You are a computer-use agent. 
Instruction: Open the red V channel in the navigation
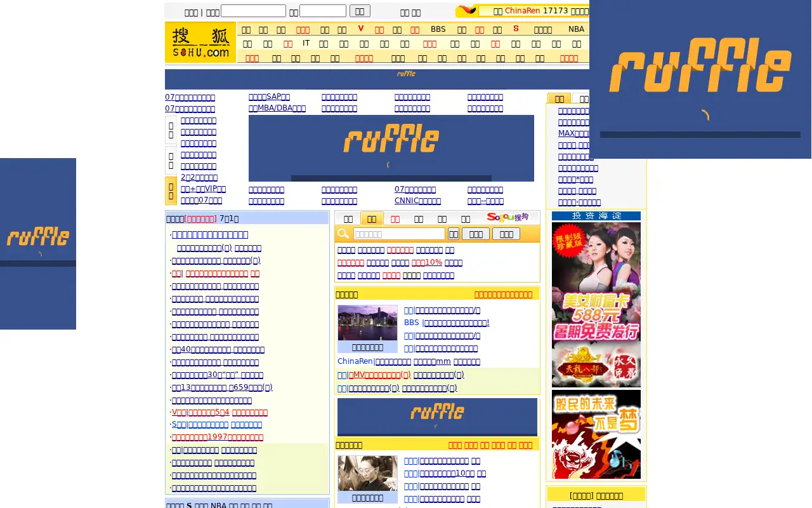[361, 29]
